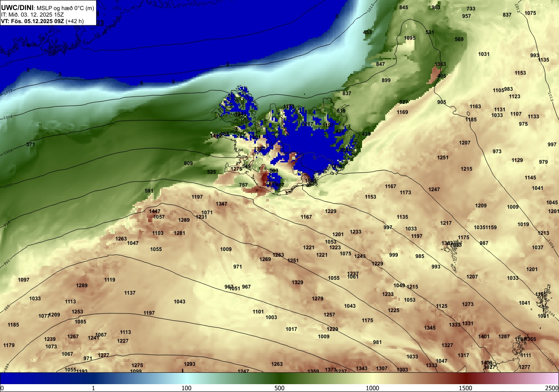Click the map value 1447
This screenshot has width=559, height=392.
pyautogui.click(x=155, y=211)
